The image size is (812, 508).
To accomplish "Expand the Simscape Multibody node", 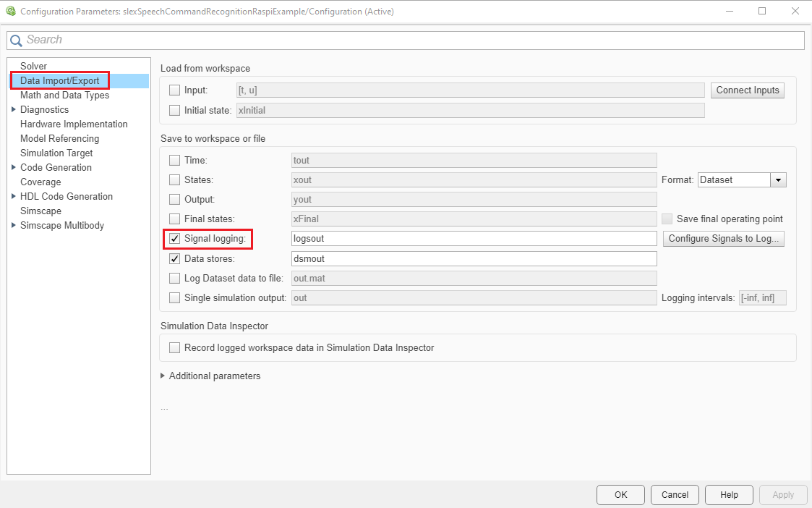I will click(14, 226).
